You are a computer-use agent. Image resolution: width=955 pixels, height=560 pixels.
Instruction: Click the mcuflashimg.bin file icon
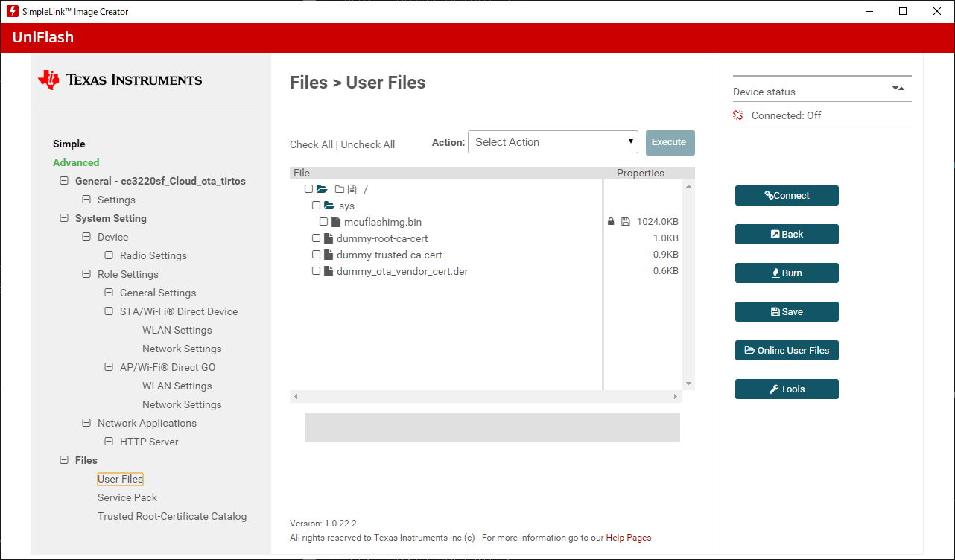click(x=335, y=222)
